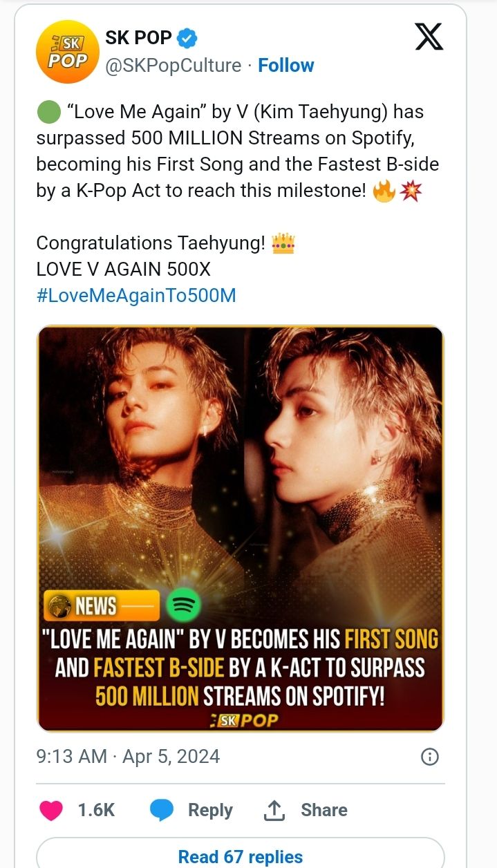Open the post info circle icon

[x=429, y=757]
